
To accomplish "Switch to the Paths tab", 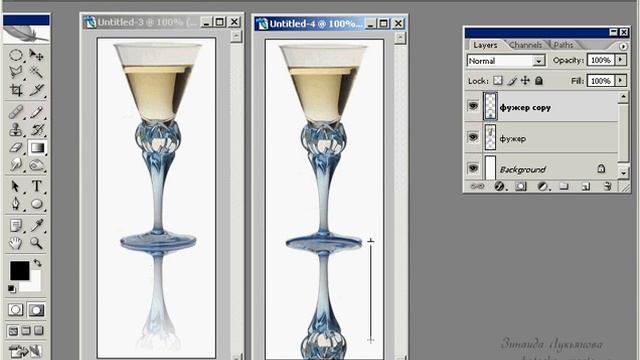I will click(563, 45).
